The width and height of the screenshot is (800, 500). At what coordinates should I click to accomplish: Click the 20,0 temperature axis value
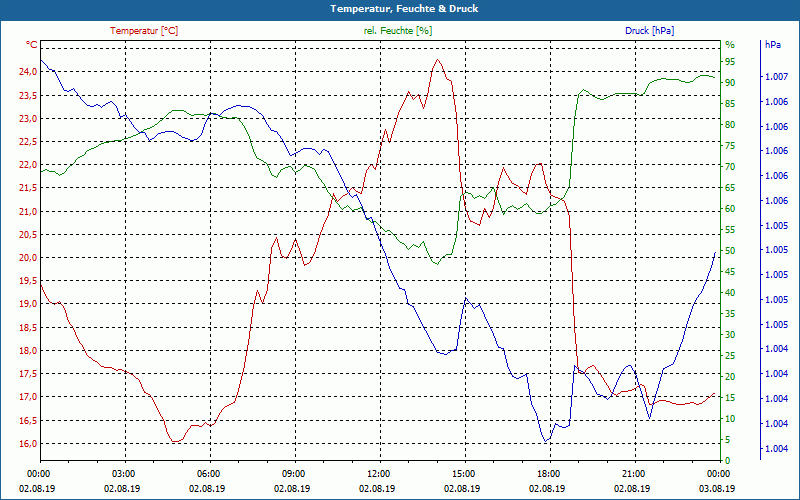click(28, 258)
